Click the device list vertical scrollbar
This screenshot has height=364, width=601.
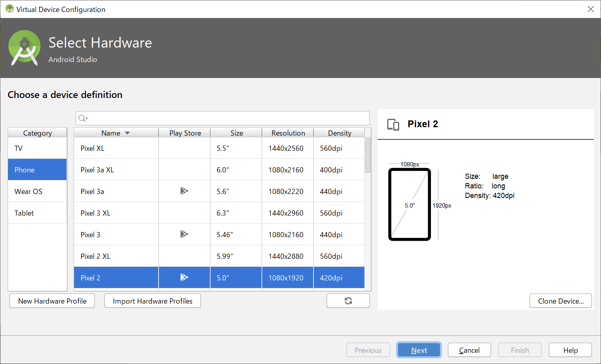[x=368, y=155]
